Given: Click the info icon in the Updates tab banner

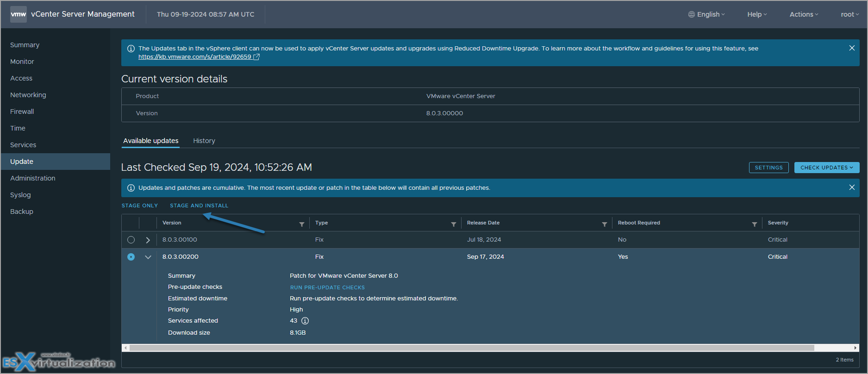Looking at the screenshot, I should tap(131, 49).
